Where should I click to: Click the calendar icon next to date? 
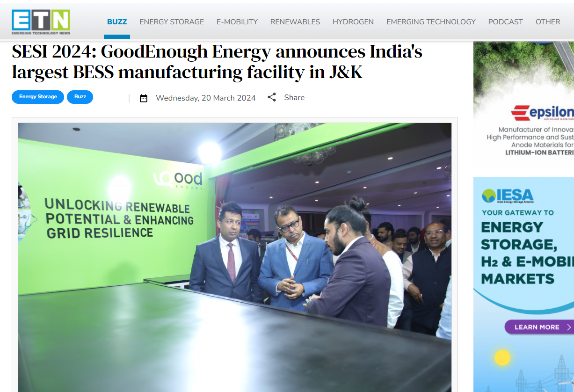click(x=144, y=98)
